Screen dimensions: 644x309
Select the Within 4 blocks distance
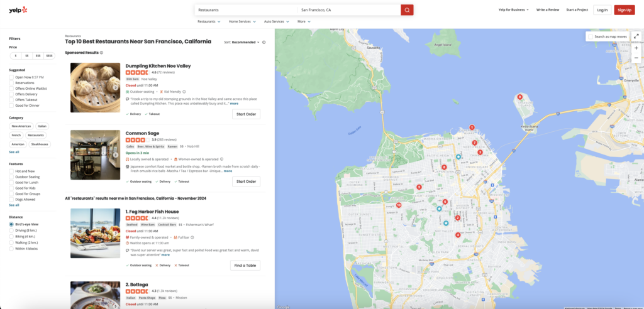click(x=11, y=249)
